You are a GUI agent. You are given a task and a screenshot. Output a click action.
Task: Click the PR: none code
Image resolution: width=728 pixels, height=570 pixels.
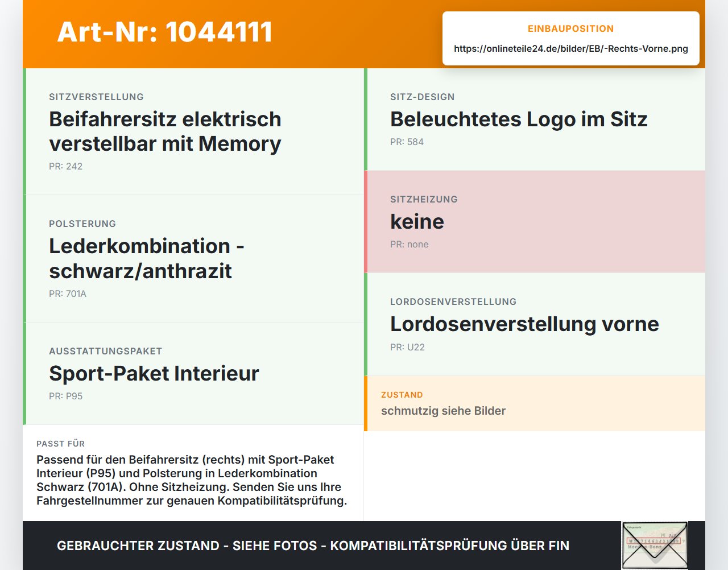coord(409,244)
